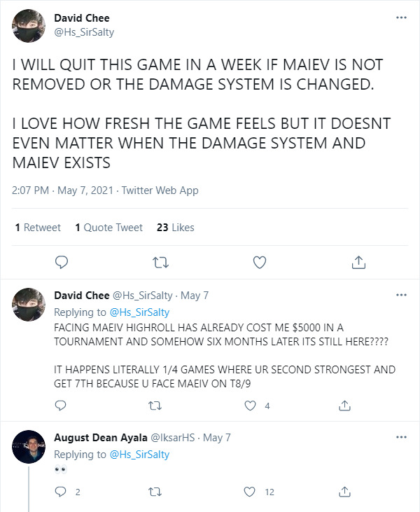Reply to August Dean Ayala's tweet
This screenshot has height=512, width=420.
point(62,492)
